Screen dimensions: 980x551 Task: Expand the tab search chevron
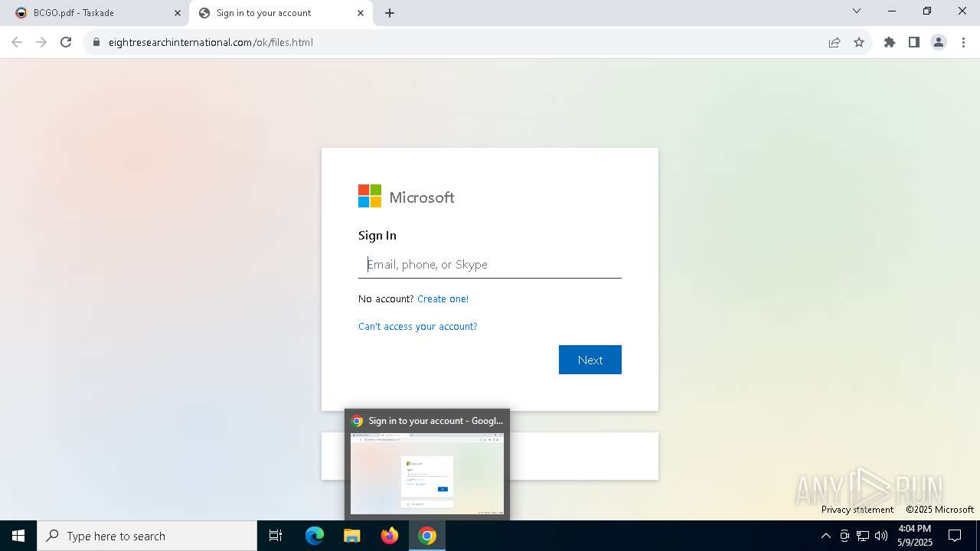coord(857,11)
